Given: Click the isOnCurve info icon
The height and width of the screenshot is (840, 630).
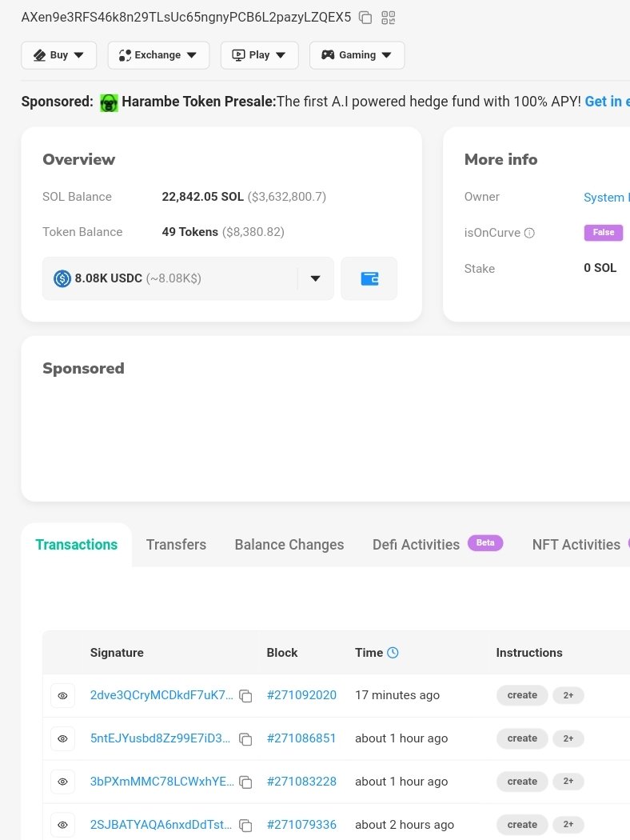Looking at the screenshot, I should point(529,233).
